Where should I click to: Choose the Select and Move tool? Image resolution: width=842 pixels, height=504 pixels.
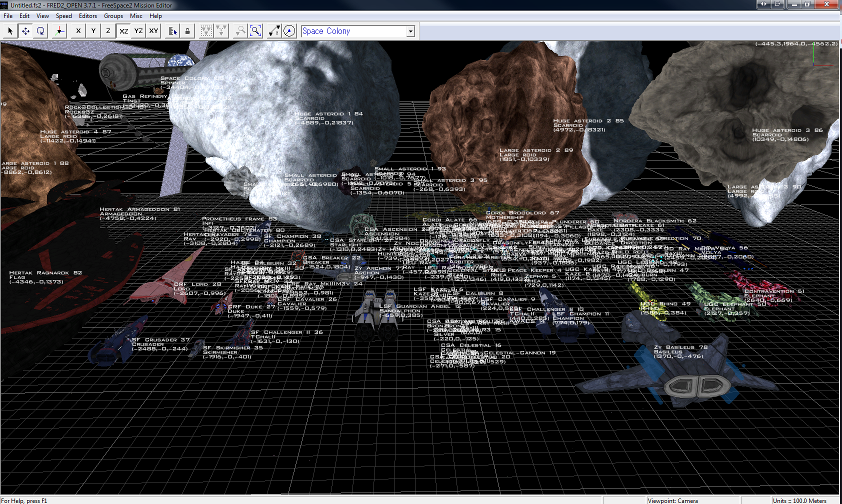(x=25, y=31)
